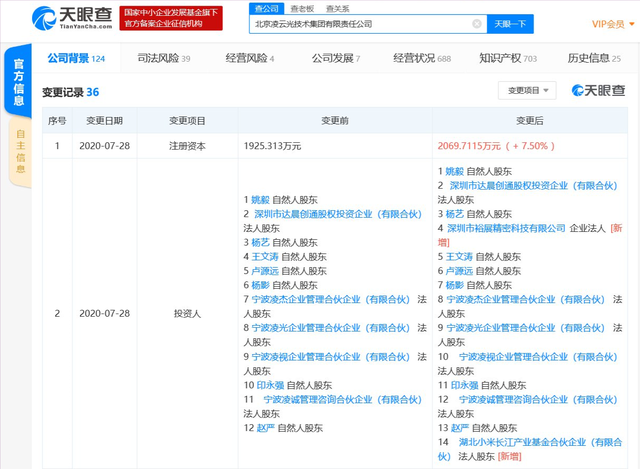Open 宁波凌视企业管理合伙企业 link in 变更前
The height and width of the screenshot is (469, 640).
tap(331, 357)
